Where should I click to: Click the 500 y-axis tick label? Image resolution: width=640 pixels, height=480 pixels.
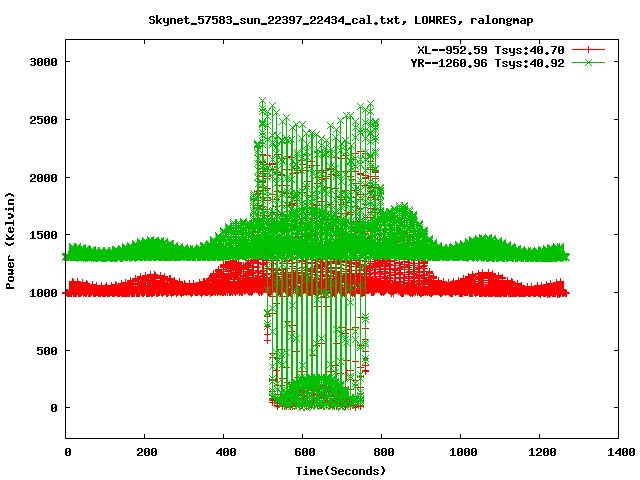pos(47,351)
